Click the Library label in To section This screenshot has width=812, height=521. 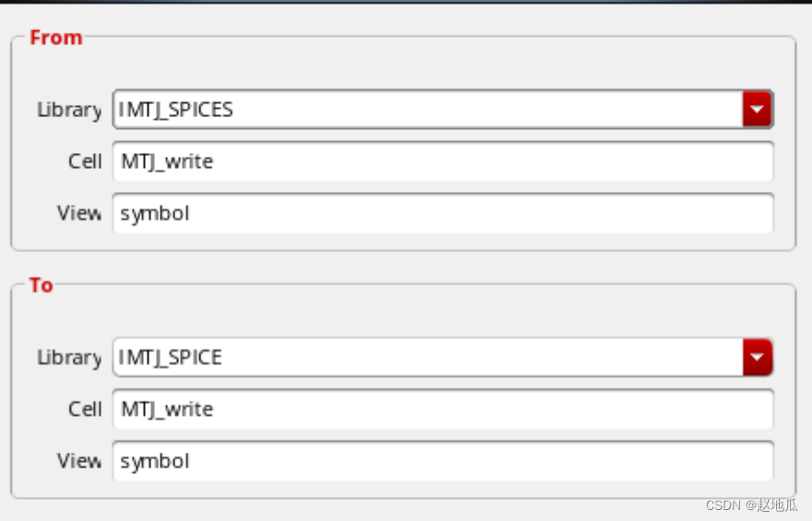(x=68, y=357)
